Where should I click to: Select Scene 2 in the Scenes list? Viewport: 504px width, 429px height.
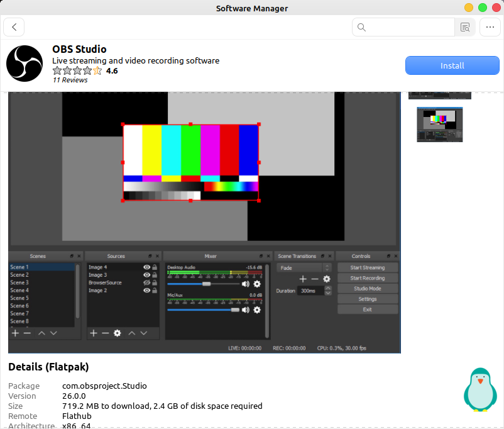pyautogui.click(x=41, y=275)
